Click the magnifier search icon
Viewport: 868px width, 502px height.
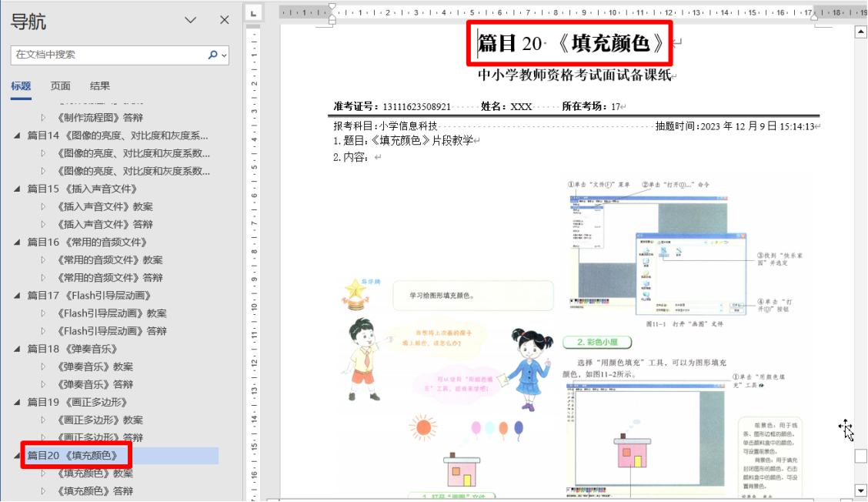tap(212, 55)
